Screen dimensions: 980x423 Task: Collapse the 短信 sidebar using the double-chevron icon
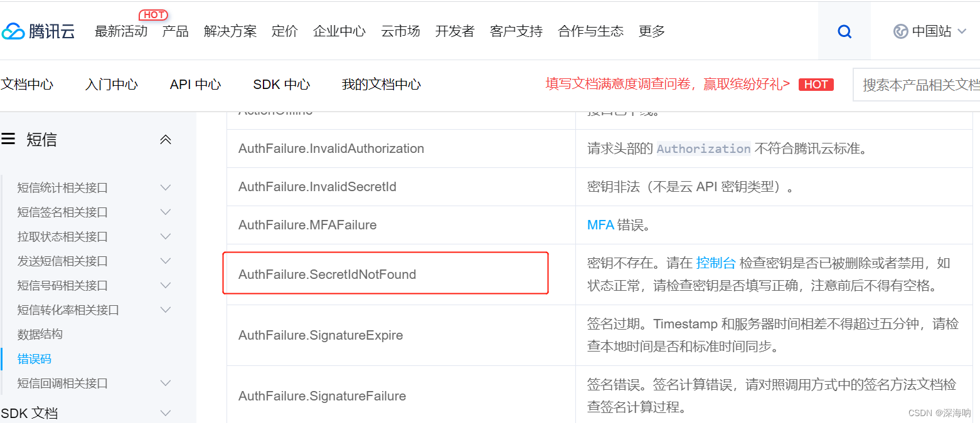(x=165, y=139)
